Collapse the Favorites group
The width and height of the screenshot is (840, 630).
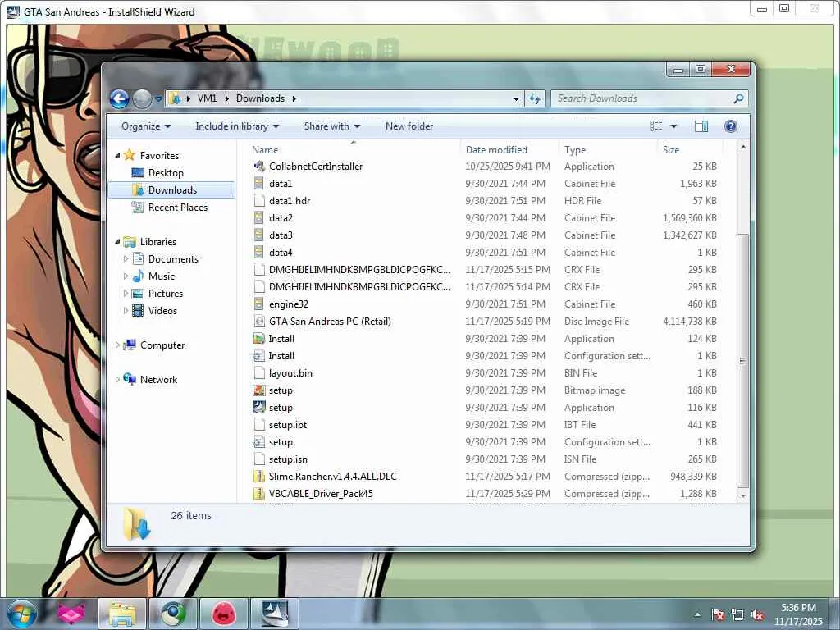[118, 155]
